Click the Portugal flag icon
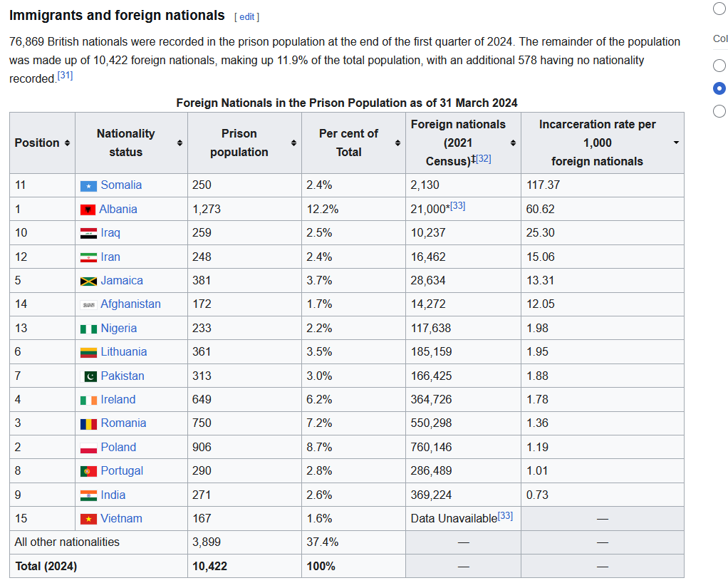The height and width of the screenshot is (588, 728). coord(88,472)
